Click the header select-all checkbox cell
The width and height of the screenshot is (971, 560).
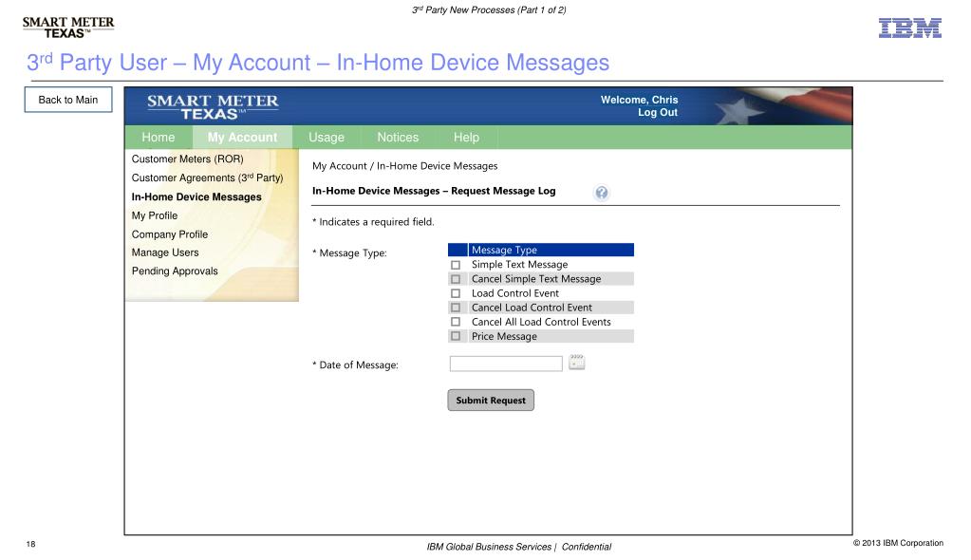coord(457,250)
